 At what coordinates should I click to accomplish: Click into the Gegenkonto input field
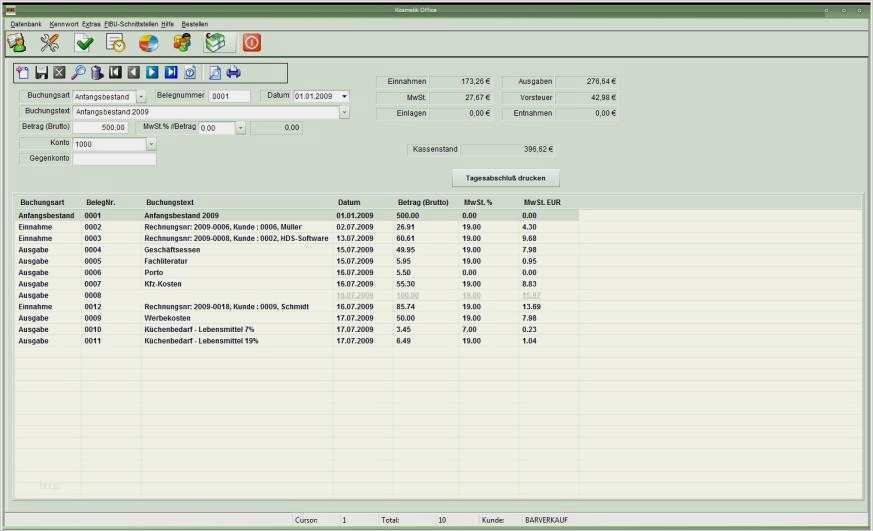pyautogui.click(x=114, y=159)
